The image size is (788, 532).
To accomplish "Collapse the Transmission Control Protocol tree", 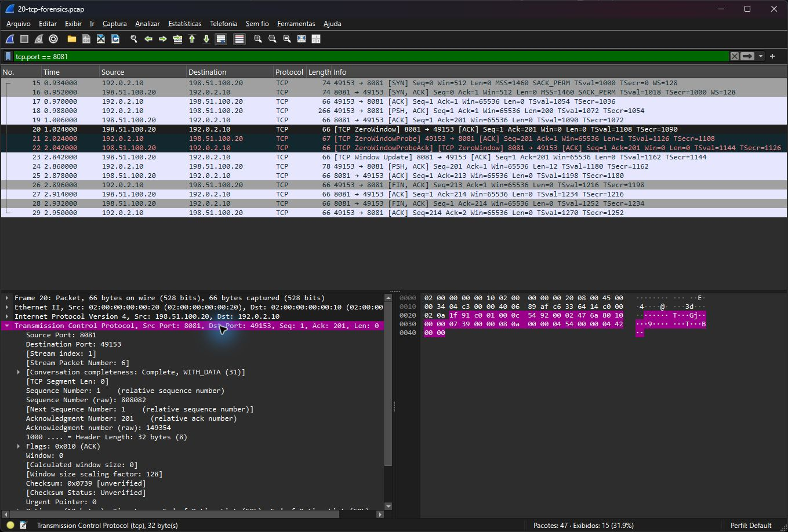I will click(7, 326).
